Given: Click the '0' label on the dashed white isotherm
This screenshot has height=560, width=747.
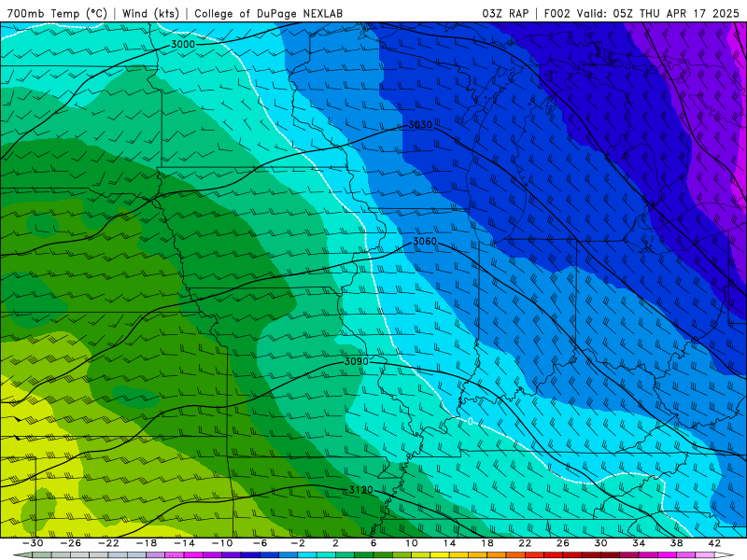Looking at the screenshot, I should point(471,422).
